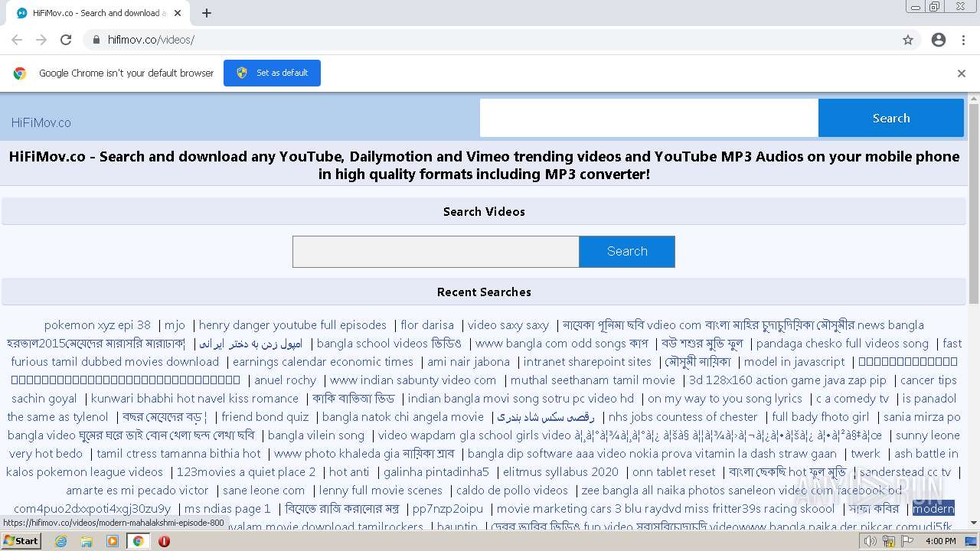
Task: Focus the header search box
Action: [x=649, y=118]
